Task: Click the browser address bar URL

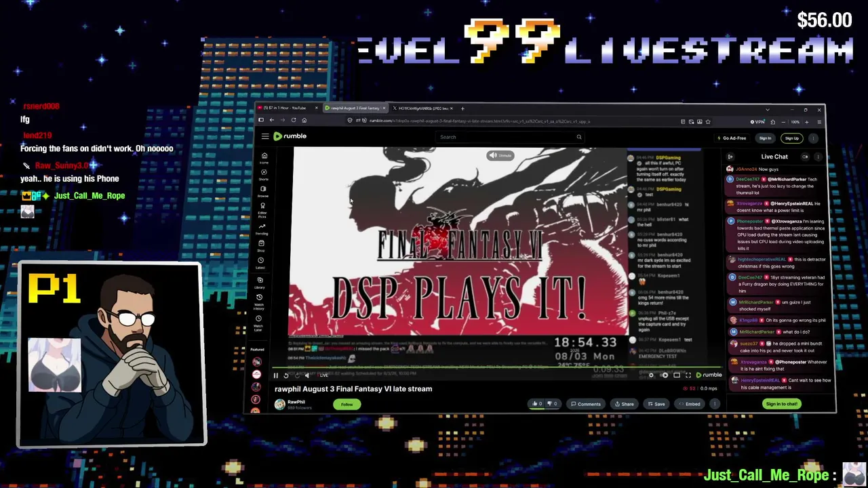Action: tap(480, 121)
